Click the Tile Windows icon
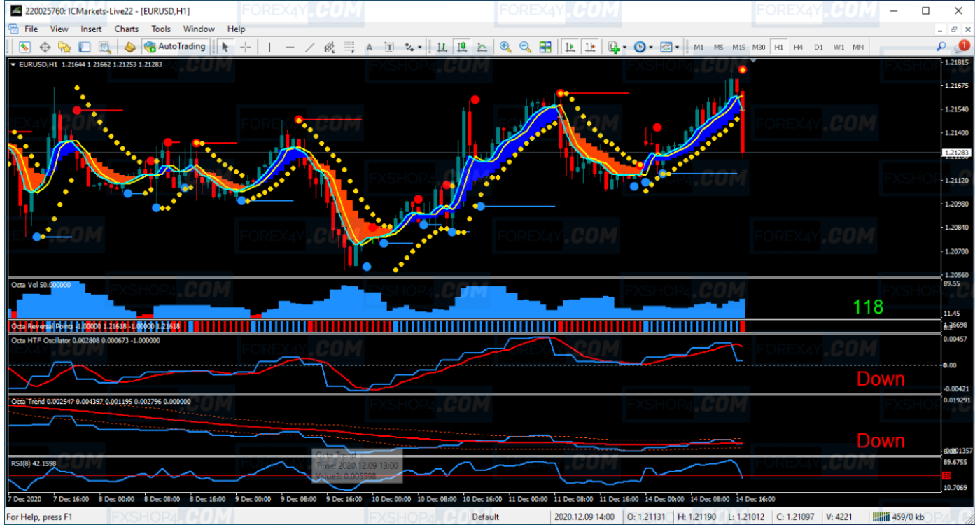 point(546,48)
